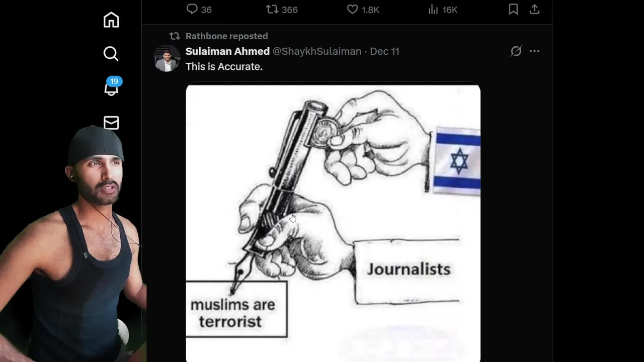Image resolution: width=644 pixels, height=362 pixels.
Task: Open the Home icon in sidebar
Action: [x=111, y=20]
